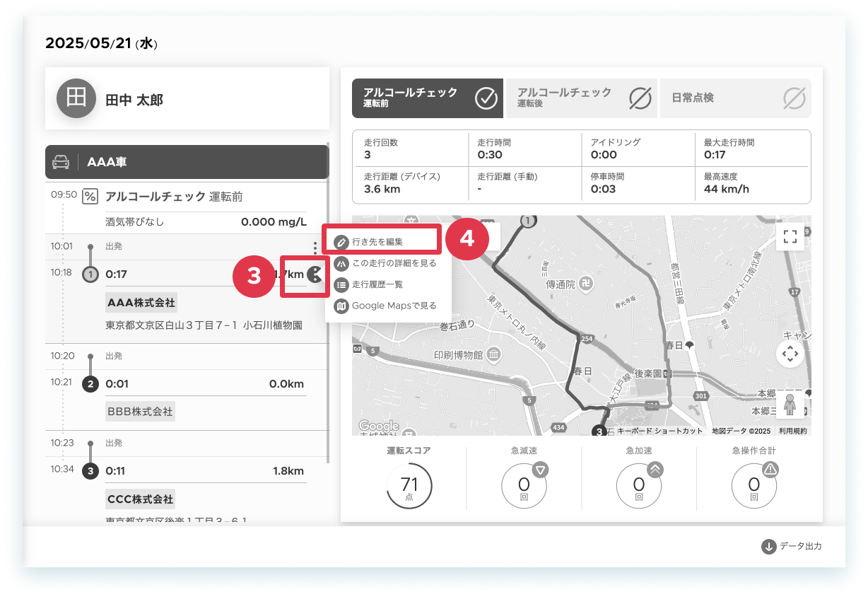Click stop marker 2 in the trip list
Image resolution: width=868 pixels, height=597 pixels.
pyautogui.click(x=90, y=384)
